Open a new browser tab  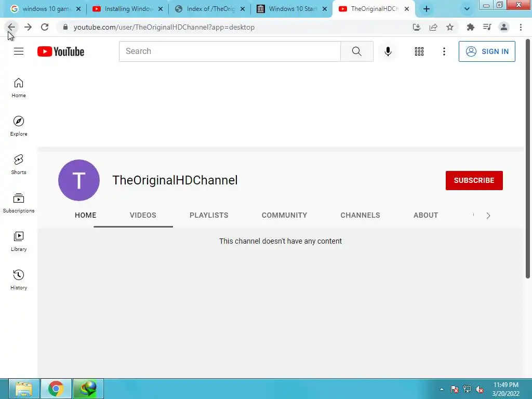tap(427, 9)
